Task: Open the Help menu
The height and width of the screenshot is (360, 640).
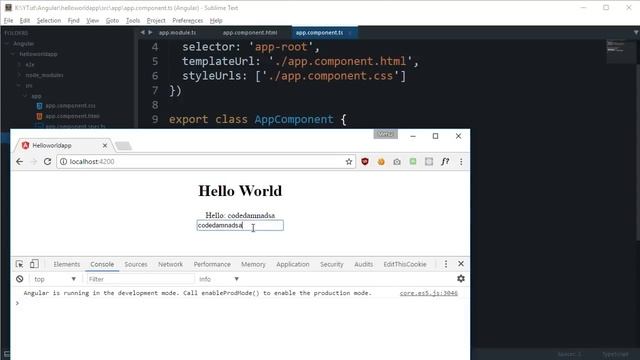Action: (x=216, y=20)
